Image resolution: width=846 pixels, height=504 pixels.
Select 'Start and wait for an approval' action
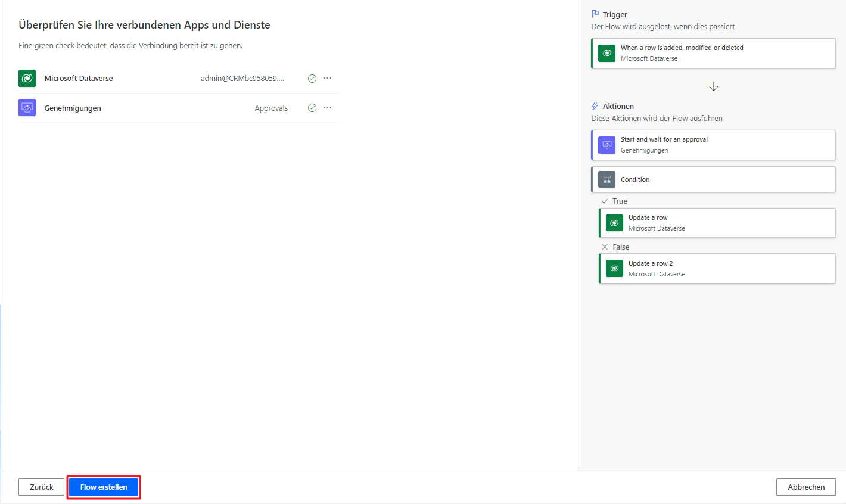pos(713,145)
